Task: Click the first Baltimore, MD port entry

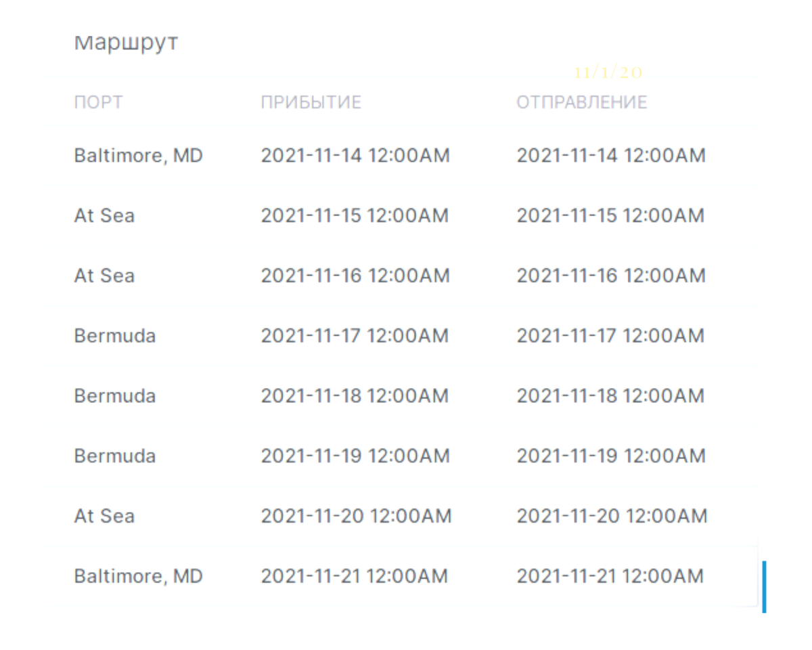Action: (138, 156)
